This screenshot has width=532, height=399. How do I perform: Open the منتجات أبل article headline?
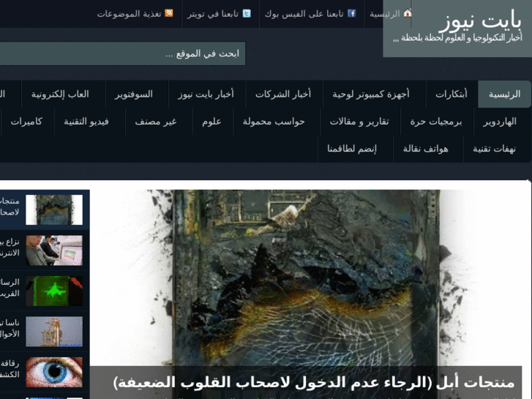coord(314,382)
